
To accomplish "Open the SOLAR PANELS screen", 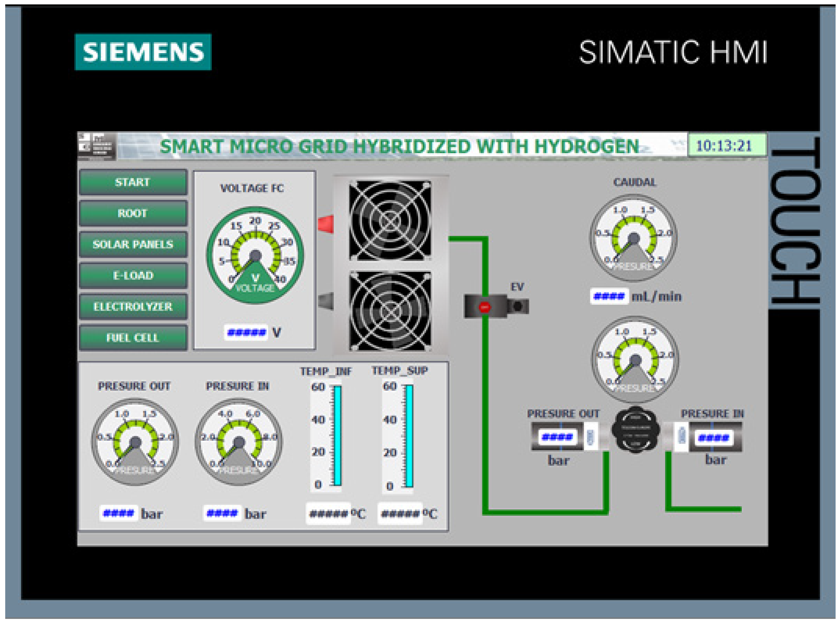I will pyautogui.click(x=133, y=244).
